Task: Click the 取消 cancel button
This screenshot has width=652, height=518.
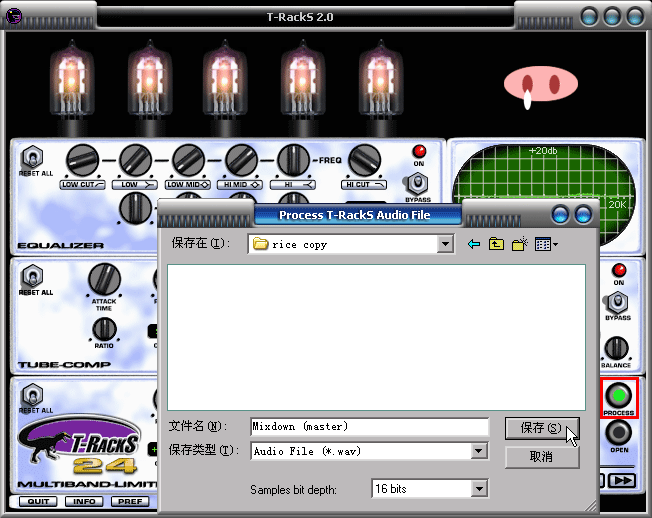Action: pos(542,457)
